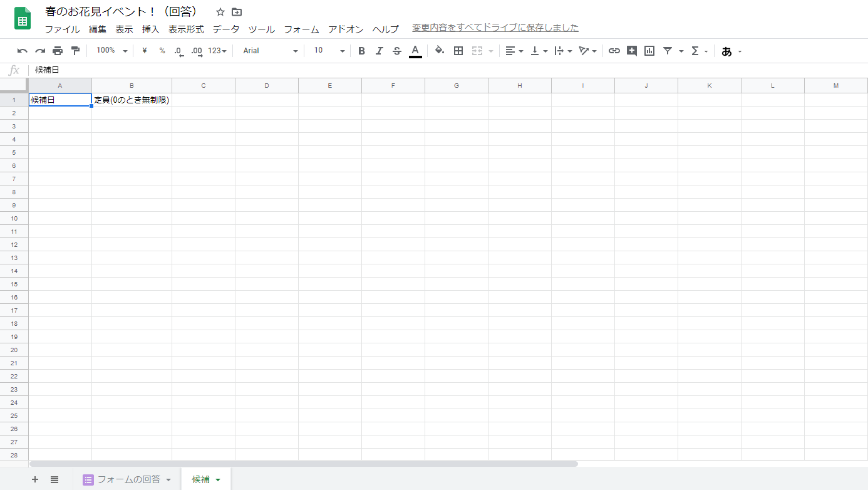Screen dimensions: 868x490
Task: Star this spreadsheet
Action: click(220, 12)
